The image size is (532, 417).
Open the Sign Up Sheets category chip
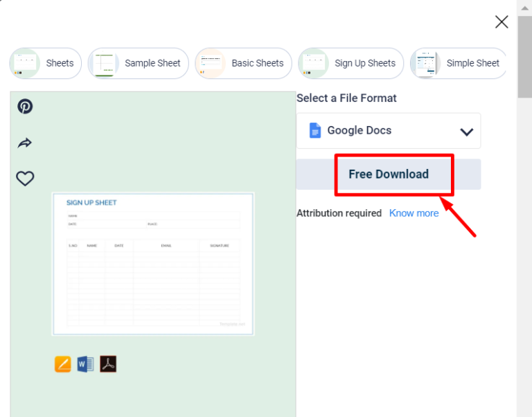(x=351, y=63)
